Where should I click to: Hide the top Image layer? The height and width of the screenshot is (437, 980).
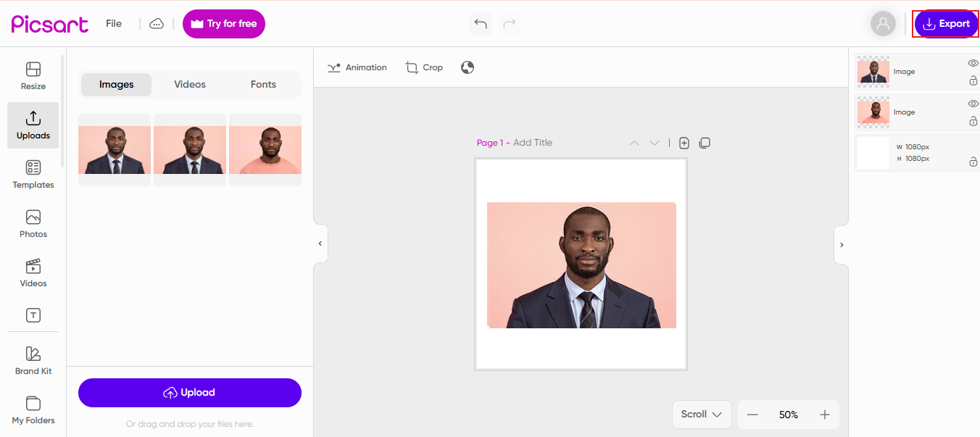[x=973, y=63]
